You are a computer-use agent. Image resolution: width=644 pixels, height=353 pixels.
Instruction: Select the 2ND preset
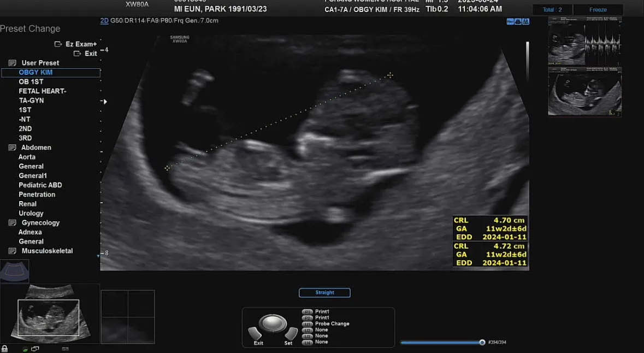[25, 128]
